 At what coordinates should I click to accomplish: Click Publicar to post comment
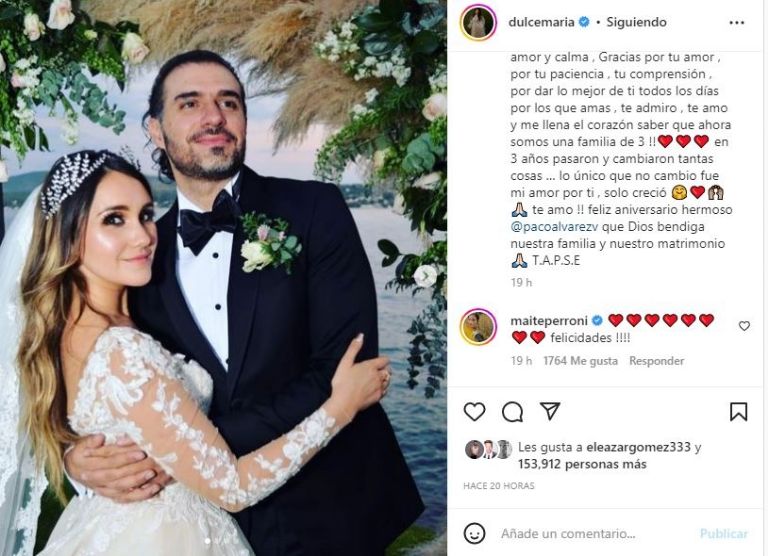[723, 533]
